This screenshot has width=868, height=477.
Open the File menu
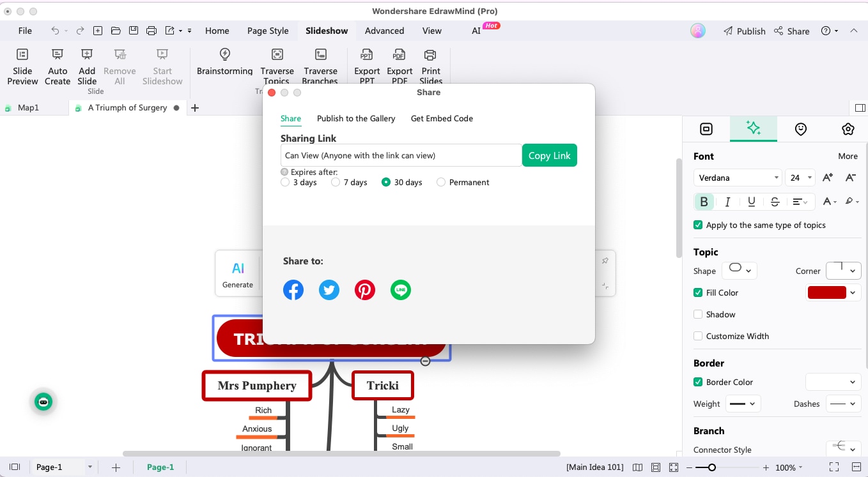pos(25,31)
